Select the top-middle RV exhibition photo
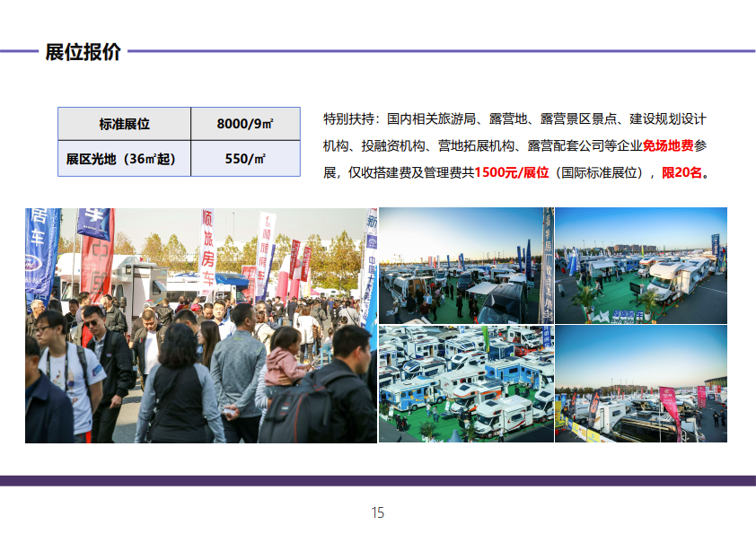The width and height of the screenshot is (756, 534). (x=465, y=266)
